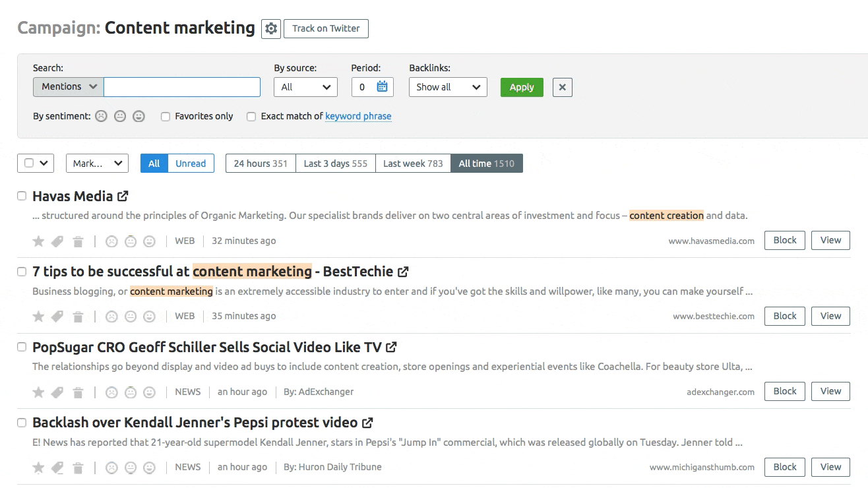Viewport: 868px width, 488px height.
Task: Open Havas Media external link icon
Action: click(123, 196)
